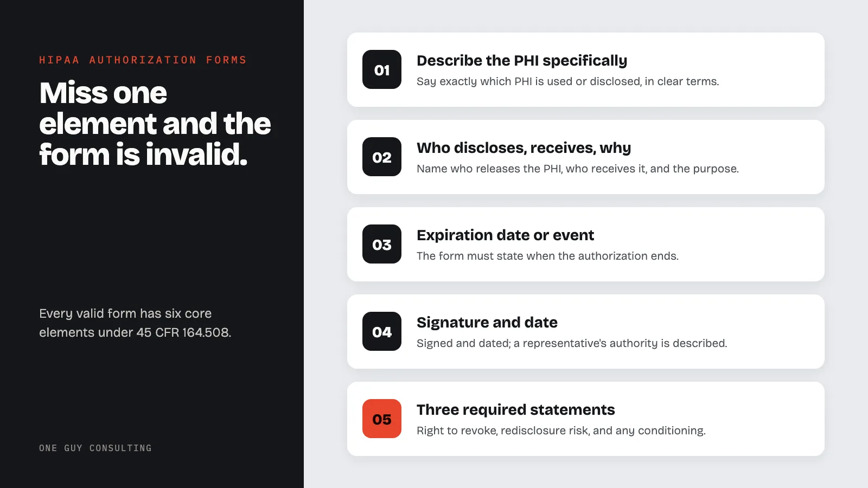
Task: Select the 'Miss one element' headline
Action: pos(155,124)
